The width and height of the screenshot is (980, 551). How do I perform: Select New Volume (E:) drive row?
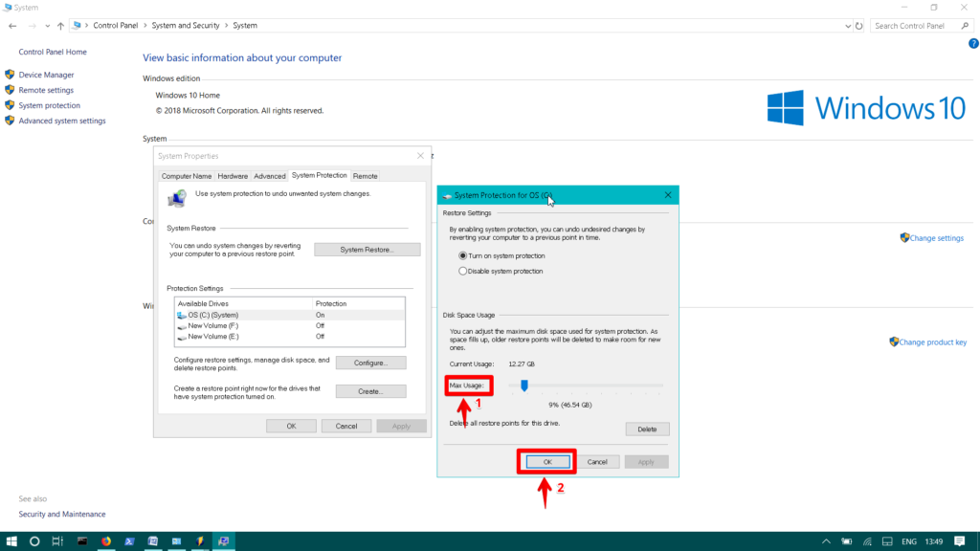point(290,336)
